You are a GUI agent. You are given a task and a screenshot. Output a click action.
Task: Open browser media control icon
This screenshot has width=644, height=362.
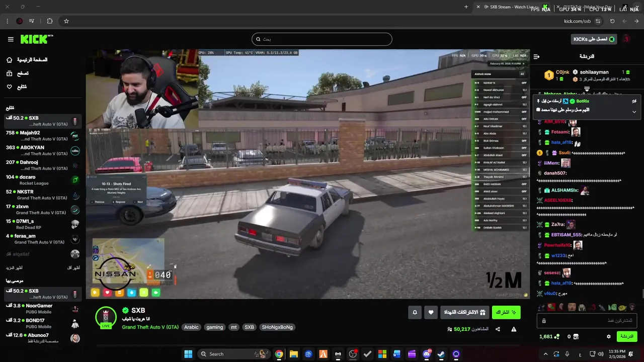(x=31, y=21)
